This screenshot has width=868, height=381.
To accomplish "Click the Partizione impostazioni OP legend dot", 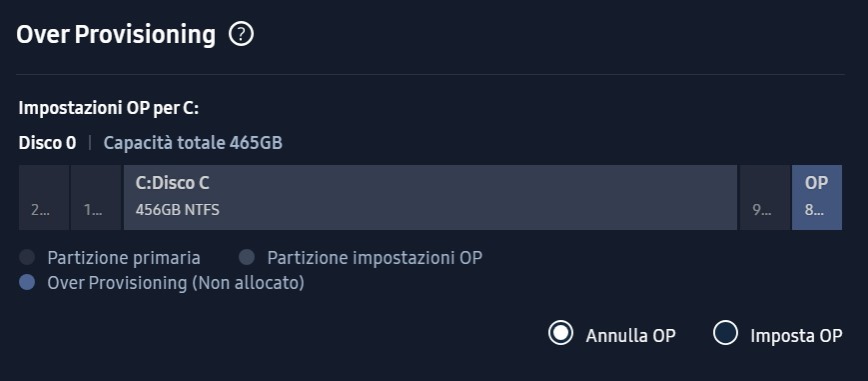I will [x=247, y=257].
